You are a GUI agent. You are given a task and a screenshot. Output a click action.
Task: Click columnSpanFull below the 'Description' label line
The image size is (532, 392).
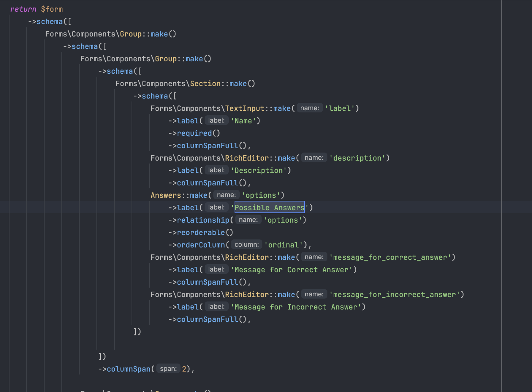[x=208, y=183]
